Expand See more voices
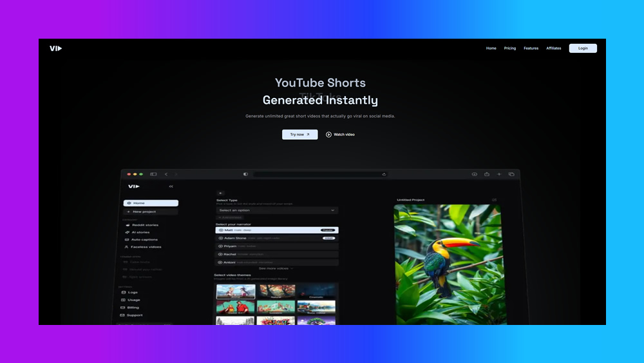 (x=276, y=268)
